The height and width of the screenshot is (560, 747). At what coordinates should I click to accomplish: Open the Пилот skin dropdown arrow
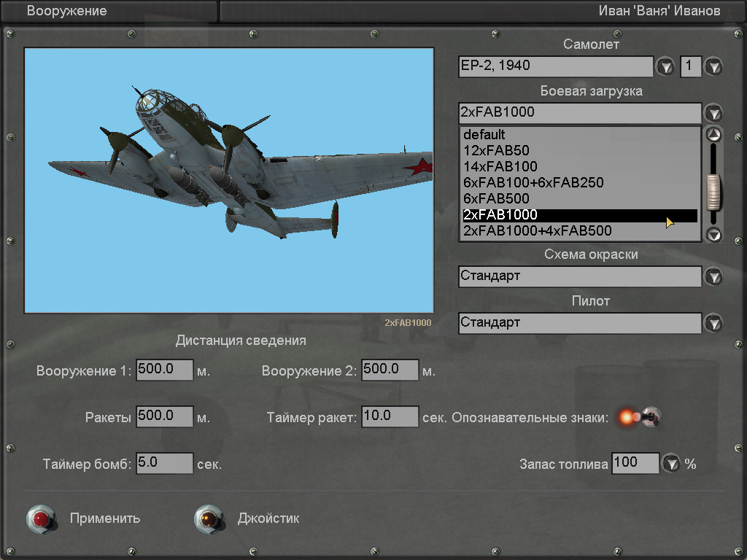coord(713,323)
